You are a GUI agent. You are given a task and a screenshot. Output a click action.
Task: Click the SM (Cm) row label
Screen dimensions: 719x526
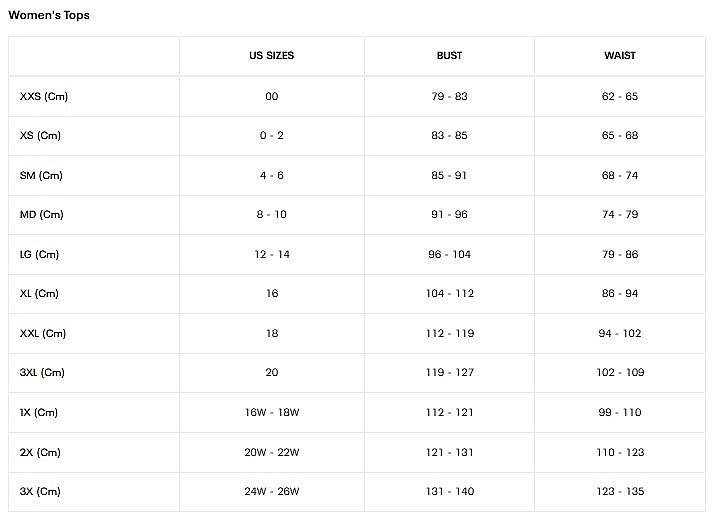coord(41,175)
